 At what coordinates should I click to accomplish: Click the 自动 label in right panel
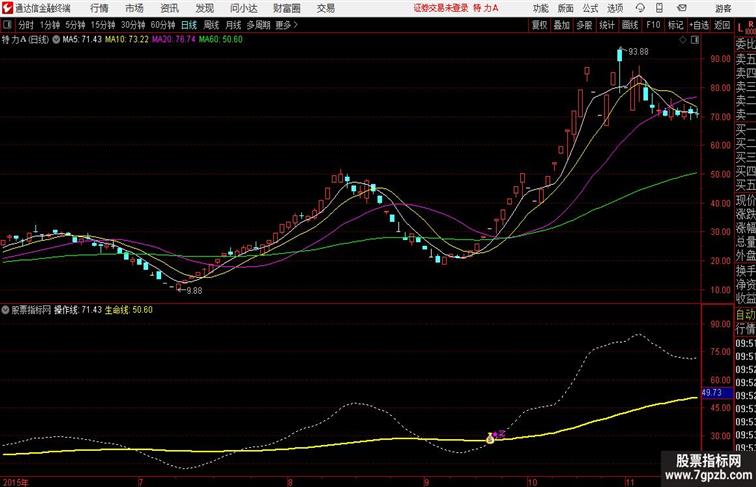click(x=745, y=315)
